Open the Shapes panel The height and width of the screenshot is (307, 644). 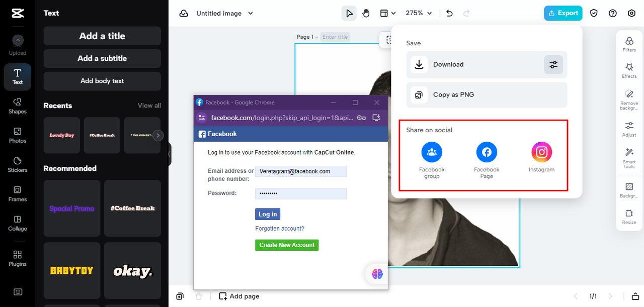18,106
